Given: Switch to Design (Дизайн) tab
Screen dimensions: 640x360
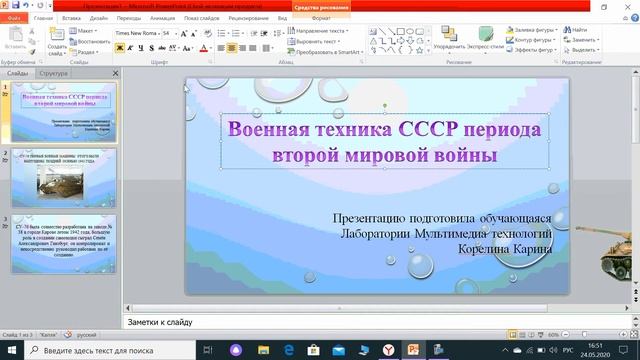Looking at the screenshot, I should pos(99,18).
